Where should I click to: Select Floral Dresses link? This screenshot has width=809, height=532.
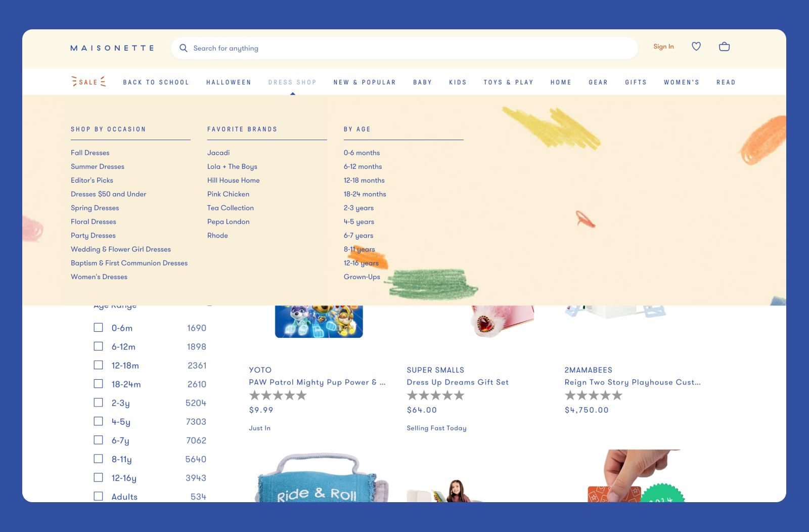tap(94, 221)
